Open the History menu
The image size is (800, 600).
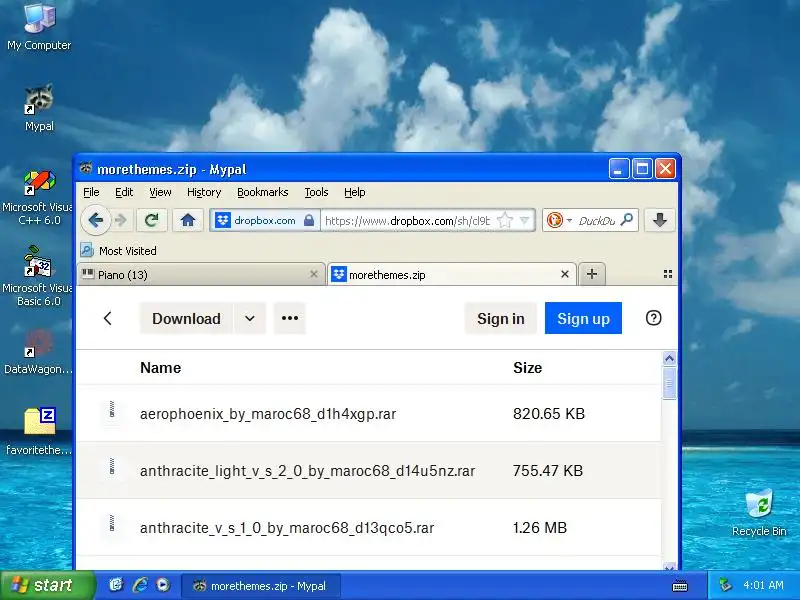(204, 192)
